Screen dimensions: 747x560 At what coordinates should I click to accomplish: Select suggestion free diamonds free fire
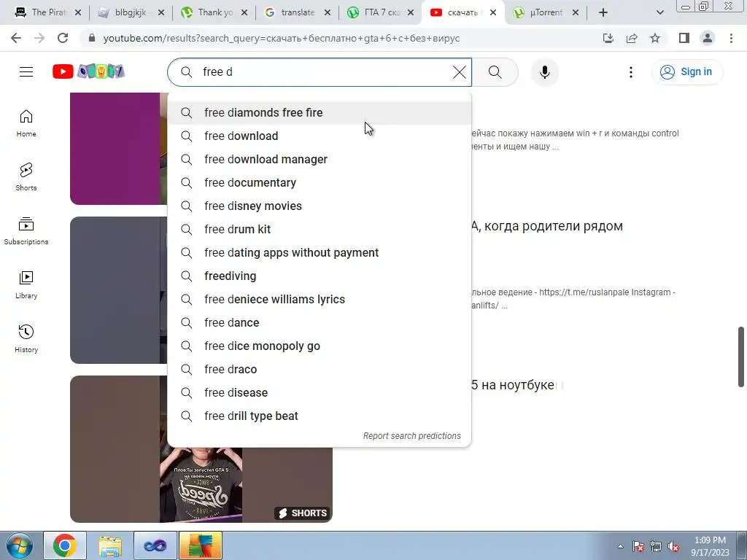(320, 112)
